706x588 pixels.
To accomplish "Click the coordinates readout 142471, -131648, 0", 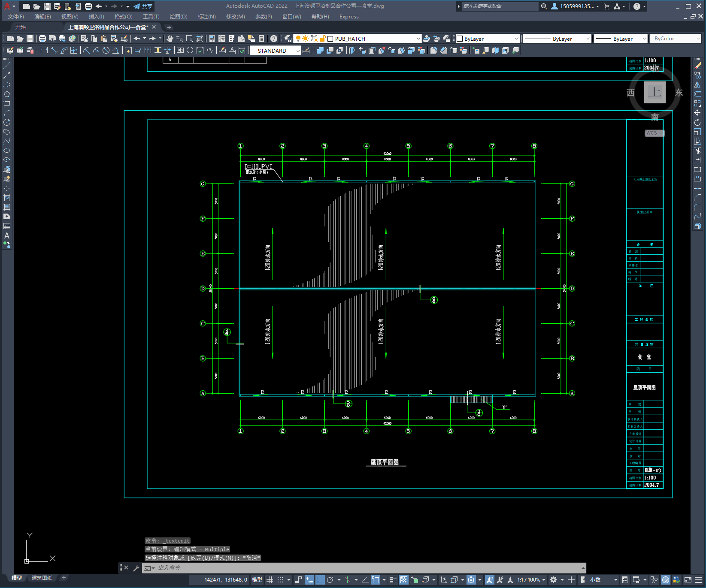I will 226,580.
